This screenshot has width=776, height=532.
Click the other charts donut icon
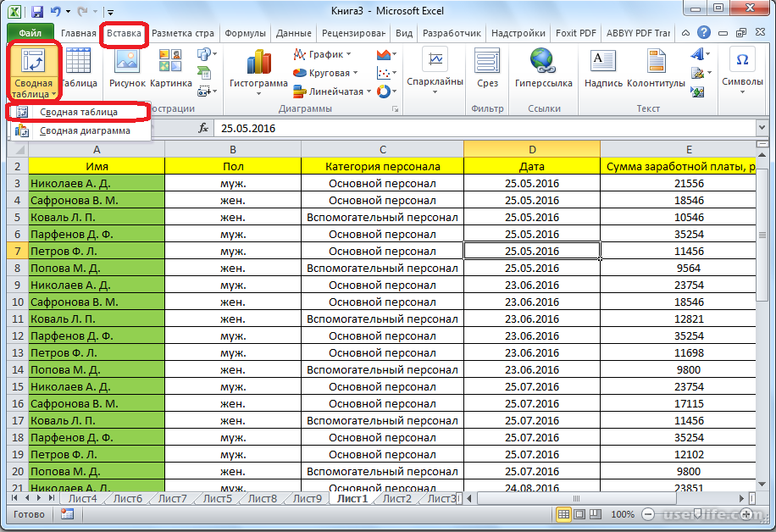(x=384, y=91)
